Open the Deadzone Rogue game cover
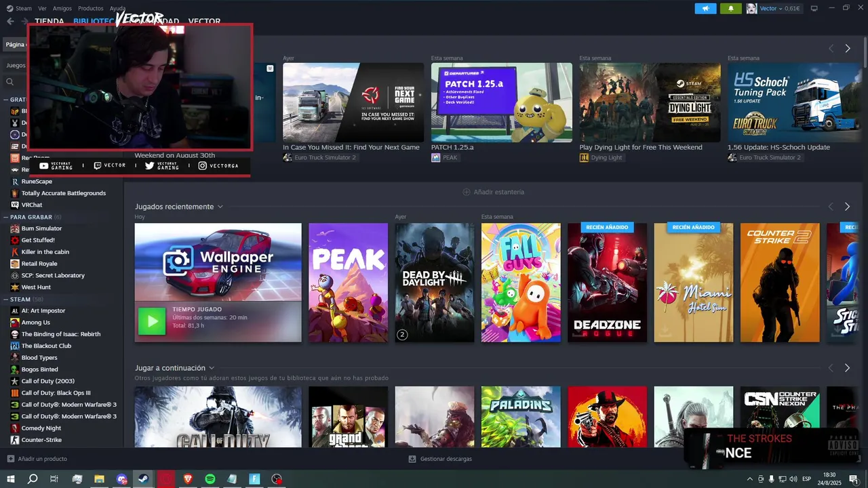Viewport: 868px width, 488px height. [x=607, y=283]
